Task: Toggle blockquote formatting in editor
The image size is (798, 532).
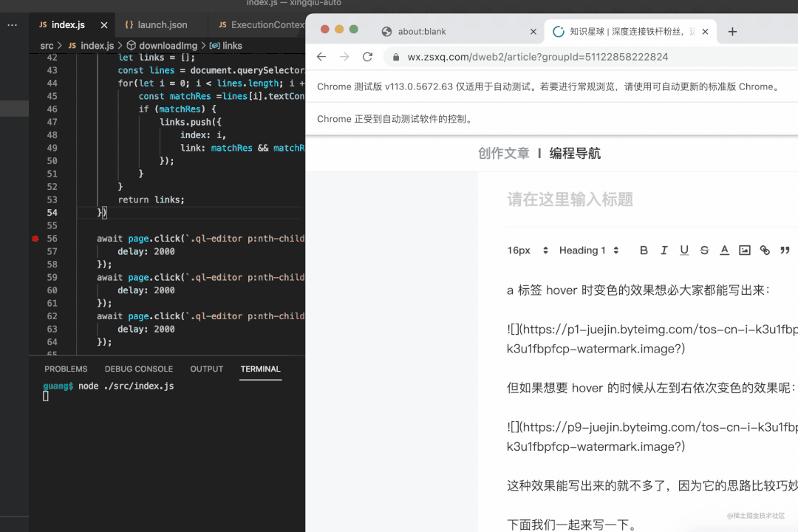Action: click(785, 250)
